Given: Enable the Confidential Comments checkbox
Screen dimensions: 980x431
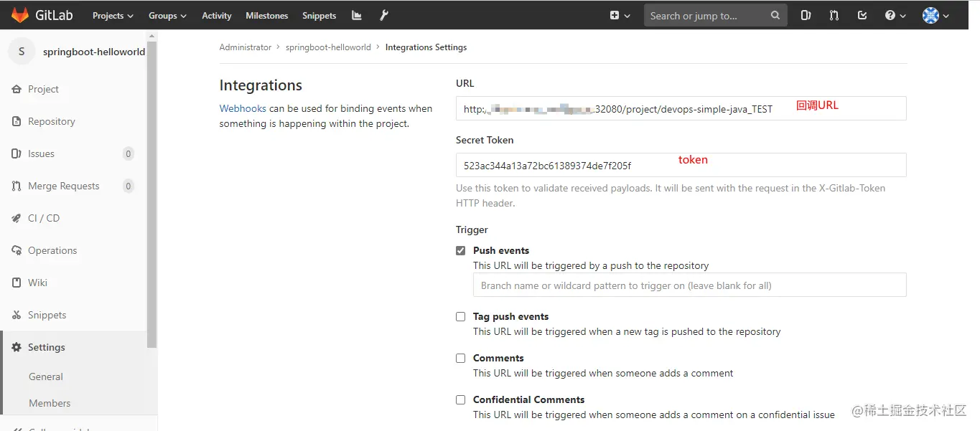Looking at the screenshot, I should (461, 399).
